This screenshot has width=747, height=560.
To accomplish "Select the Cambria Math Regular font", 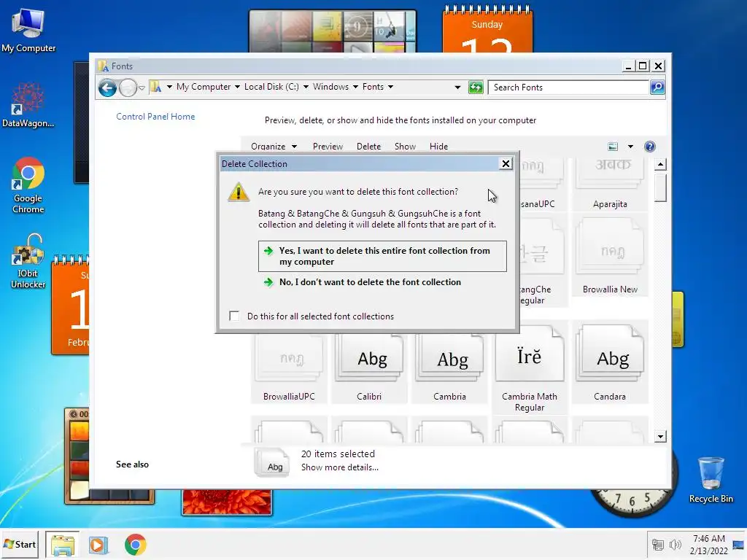I will point(530,367).
